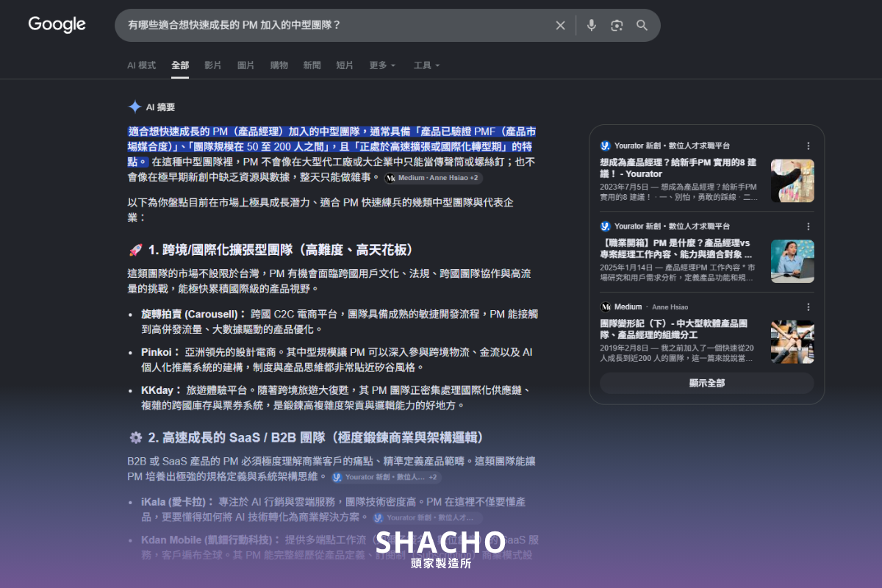Open the Yourator +2 source chip under SaaS section
The height and width of the screenshot is (588, 882).
(385, 477)
